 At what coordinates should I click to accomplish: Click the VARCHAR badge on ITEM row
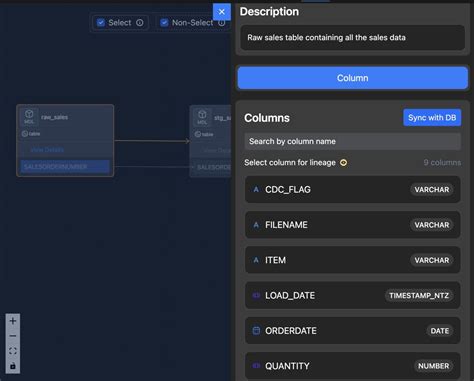[x=432, y=260]
